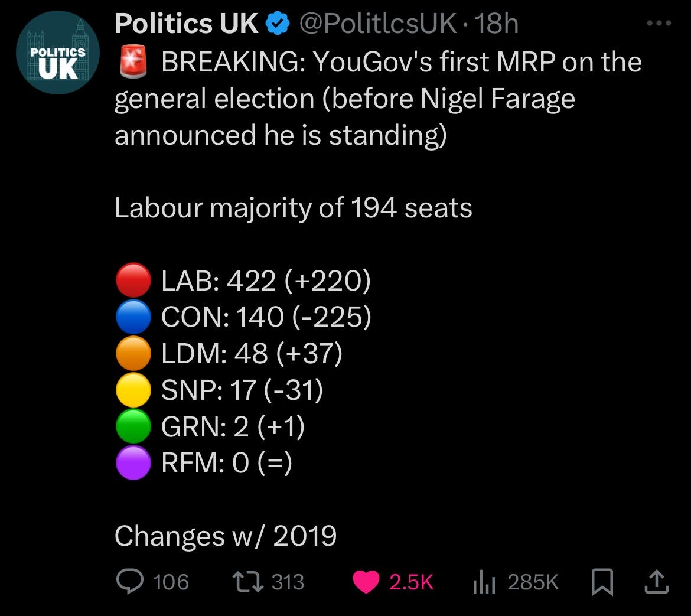Image resolution: width=691 pixels, height=616 pixels.
Task: Click the 2.5K likes count
Action: [x=411, y=582]
